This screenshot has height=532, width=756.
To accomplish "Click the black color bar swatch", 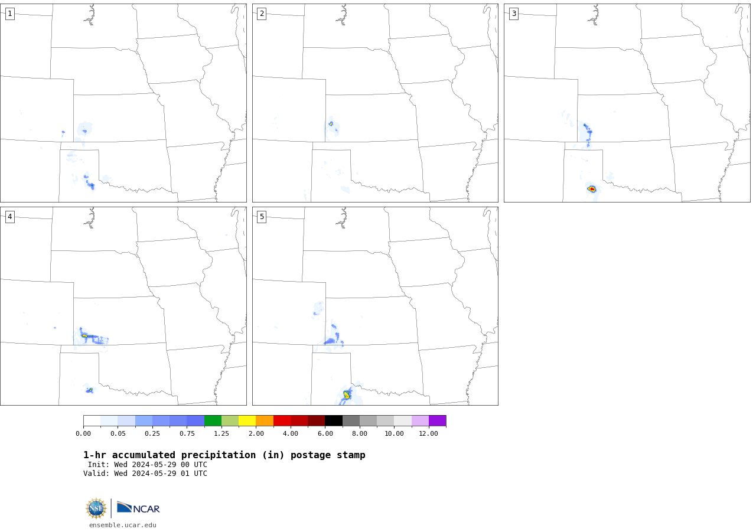I will (334, 420).
